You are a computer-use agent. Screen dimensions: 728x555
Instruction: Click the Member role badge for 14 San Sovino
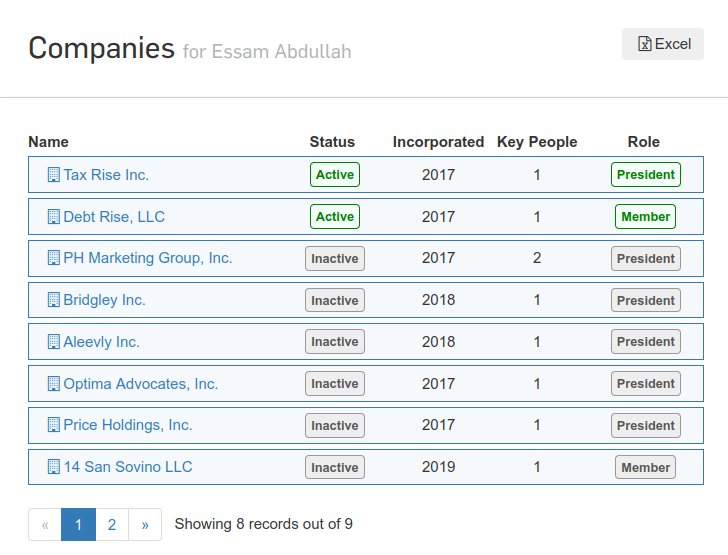pos(645,467)
